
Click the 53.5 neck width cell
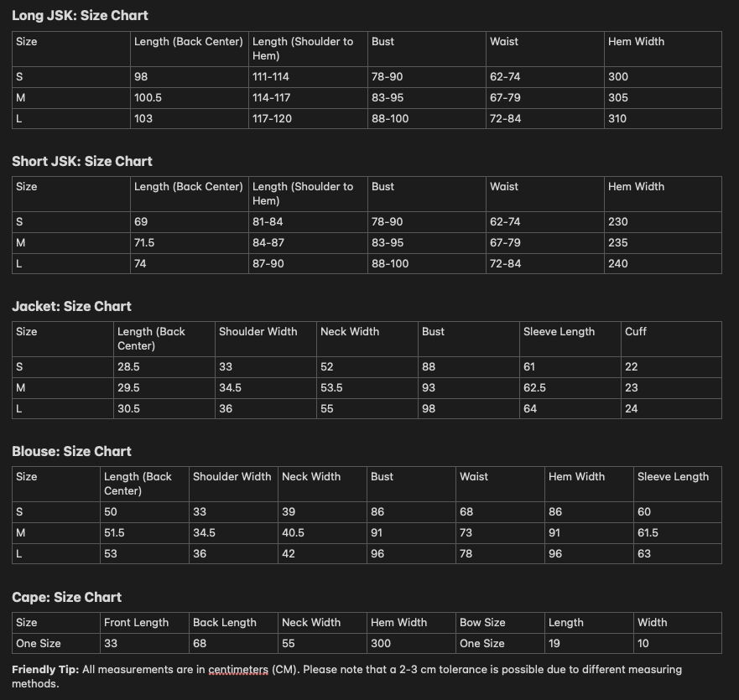pos(332,387)
